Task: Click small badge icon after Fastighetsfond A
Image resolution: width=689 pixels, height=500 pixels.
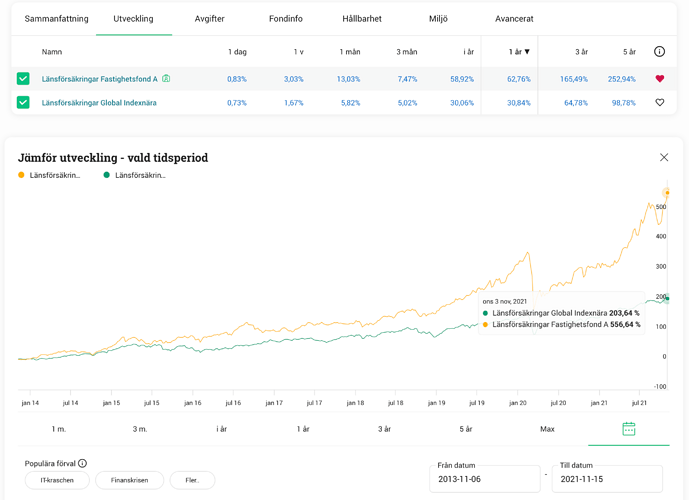Action: [x=166, y=79]
